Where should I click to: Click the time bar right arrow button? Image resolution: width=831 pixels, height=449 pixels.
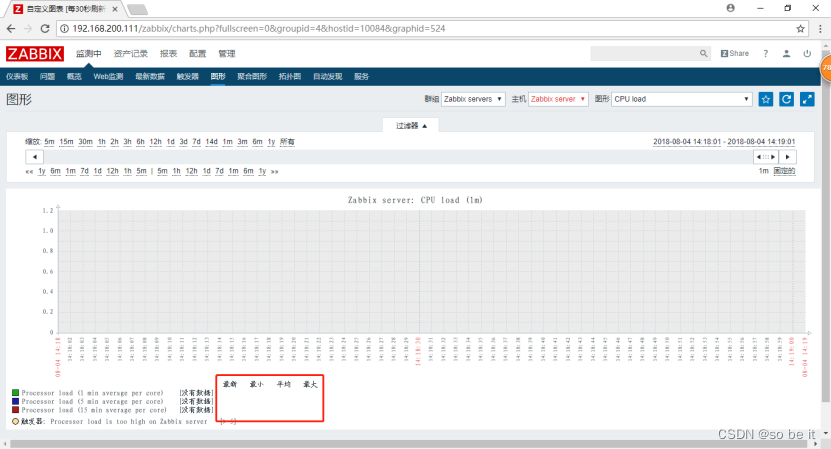tap(788, 157)
